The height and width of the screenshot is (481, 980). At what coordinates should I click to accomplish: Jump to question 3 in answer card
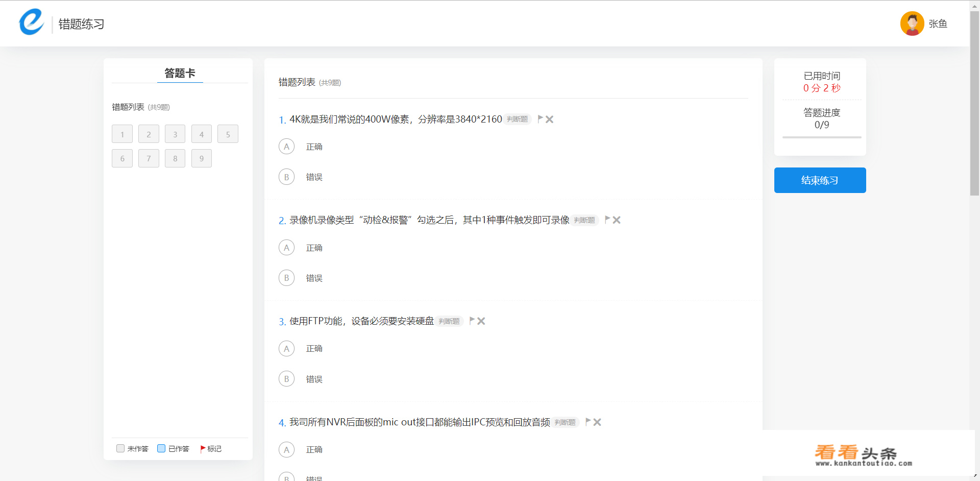point(175,134)
